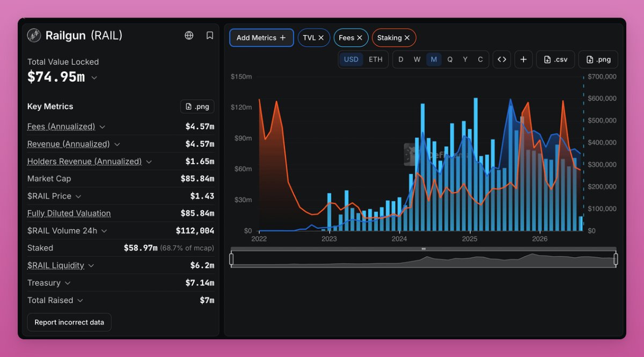Click the $RAIL Volume value $112,004
The width and height of the screenshot is (644, 357).
pyautogui.click(x=195, y=231)
